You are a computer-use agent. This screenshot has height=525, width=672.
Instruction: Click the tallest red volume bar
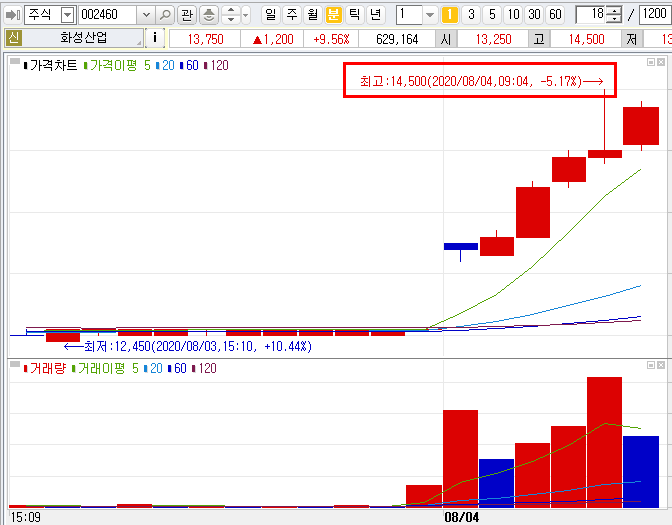[604, 443]
